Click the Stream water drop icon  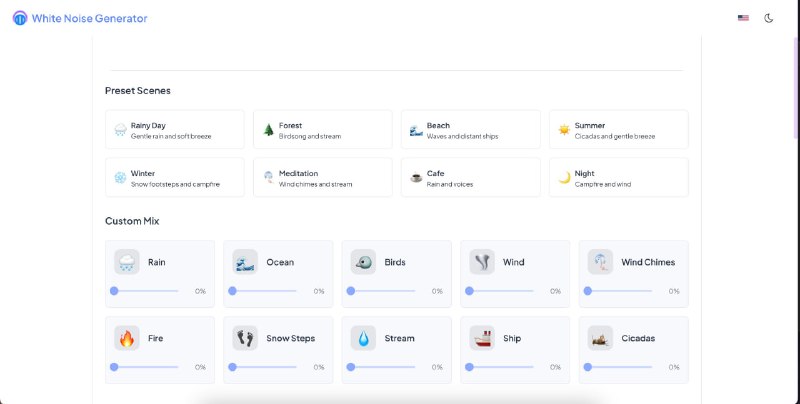pos(363,338)
